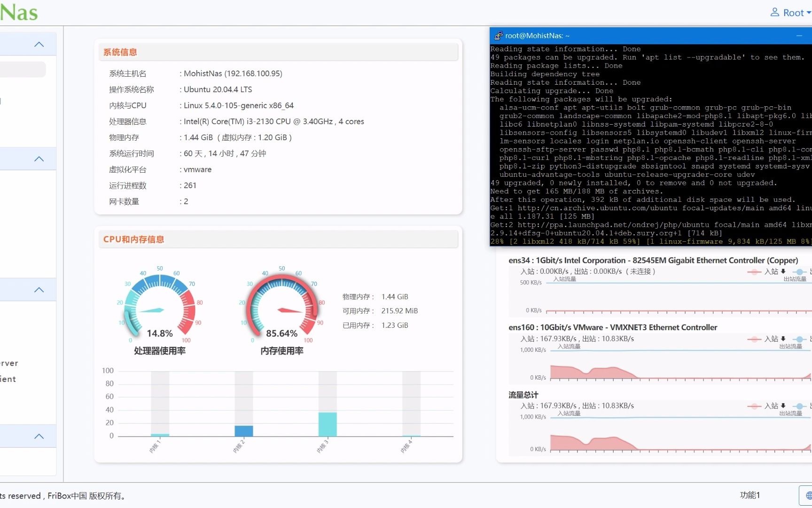Click the 内核 3 cyan bar in the core chart
The height and width of the screenshot is (508, 812).
pos(328,424)
